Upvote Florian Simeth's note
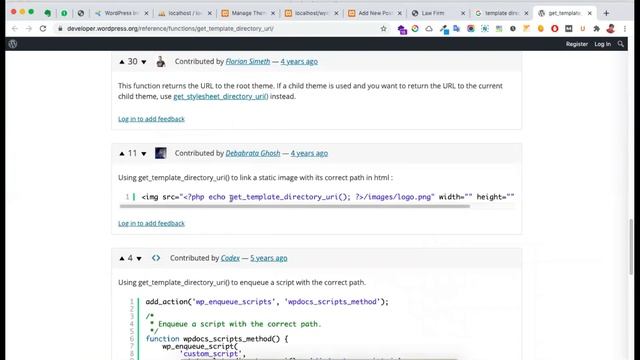The height and width of the screenshot is (360, 640). coord(122,62)
